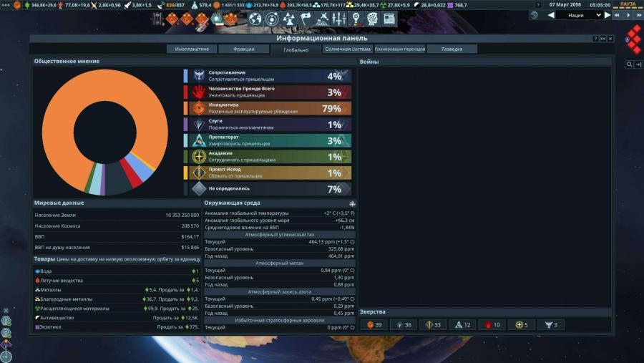The image size is (644, 363).
Task: Switch to the Инопланетяне tab
Action: [x=191, y=49]
